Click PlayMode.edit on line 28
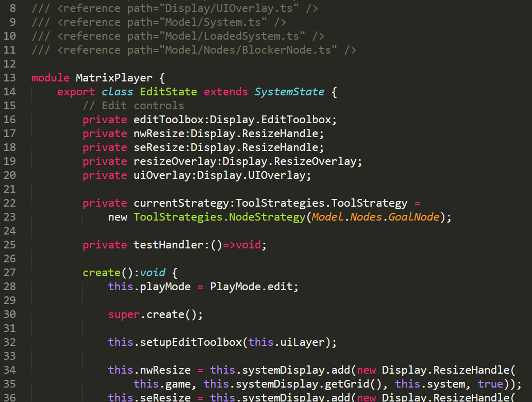This screenshot has height=402, width=532. (251, 287)
